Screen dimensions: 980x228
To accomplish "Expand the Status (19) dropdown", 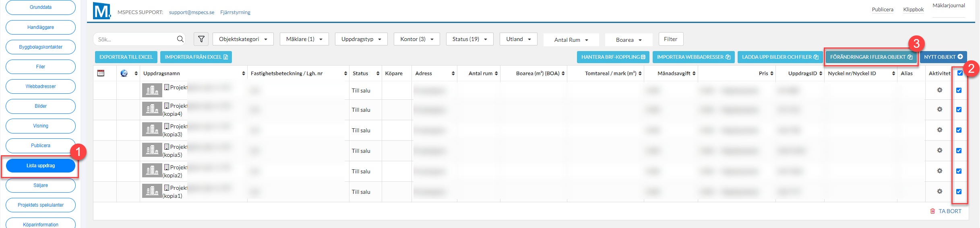I will click(x=469, y=39).
